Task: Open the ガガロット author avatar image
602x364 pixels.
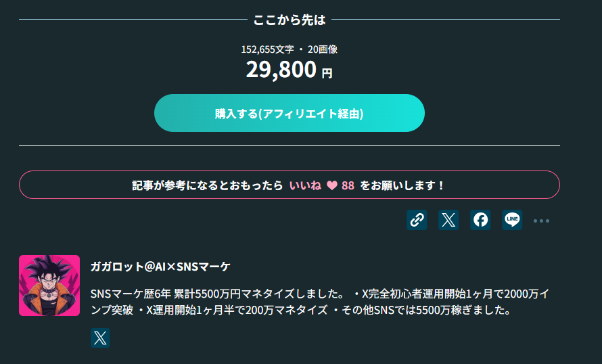Action: [x=49, y=286]
